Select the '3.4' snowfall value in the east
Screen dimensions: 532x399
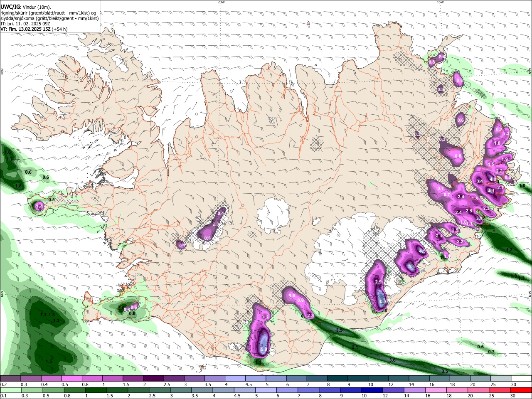480,181
